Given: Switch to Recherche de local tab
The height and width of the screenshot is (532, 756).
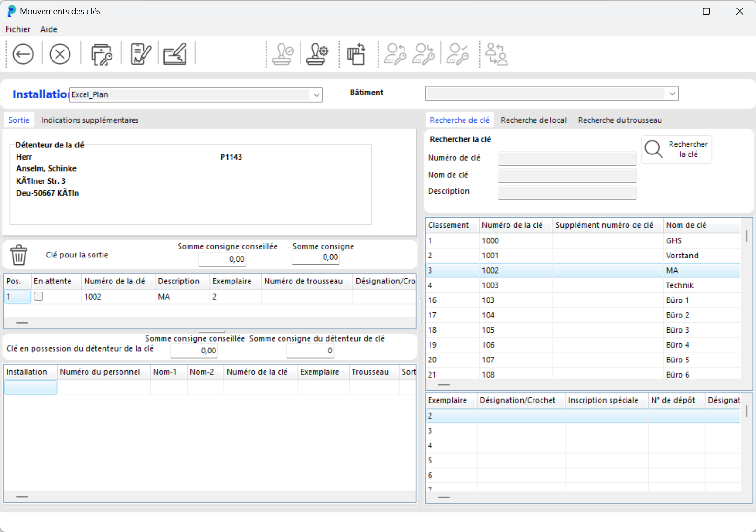Looking at the screenshot, I should [533, 120].
